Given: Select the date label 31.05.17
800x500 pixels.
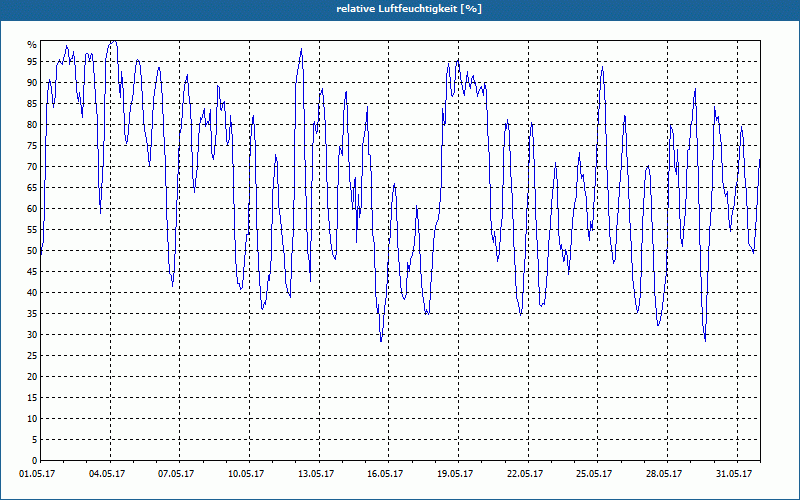Looking at the screenshot, I should point(734,473).
